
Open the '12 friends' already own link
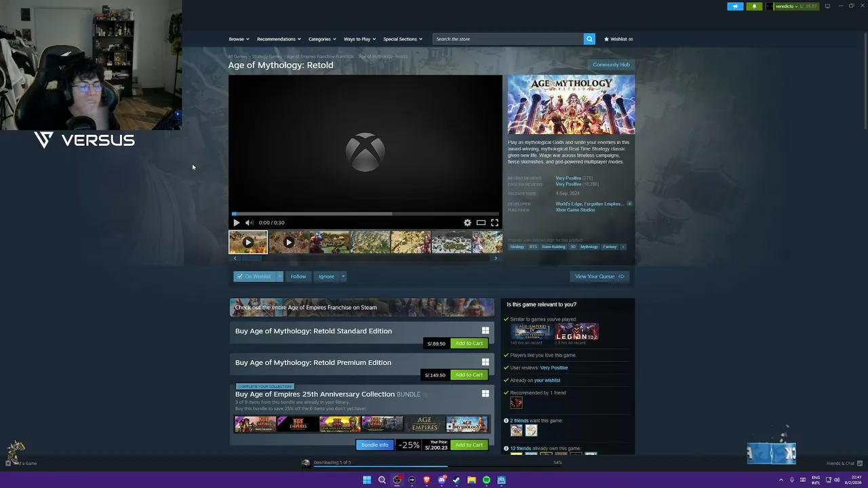point(521,449)
